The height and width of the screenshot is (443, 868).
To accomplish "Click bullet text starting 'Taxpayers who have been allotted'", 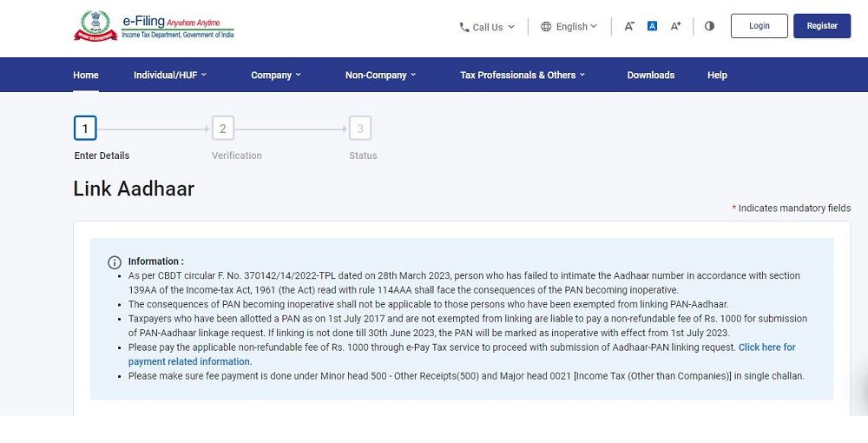I will tap(468, 326).
